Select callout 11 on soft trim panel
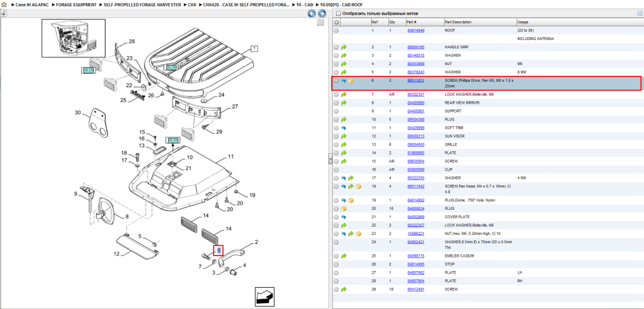This screenshot has height=309, width=644. pos(231,156)
